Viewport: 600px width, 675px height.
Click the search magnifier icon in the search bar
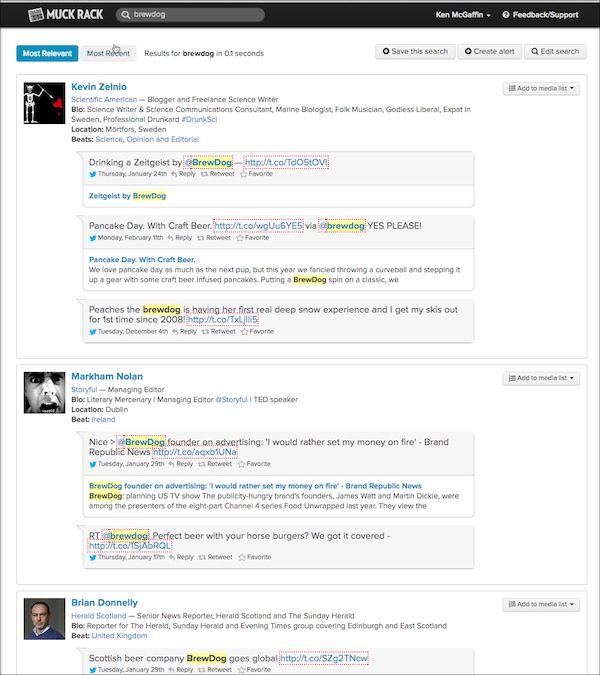[x=124, y=15]
